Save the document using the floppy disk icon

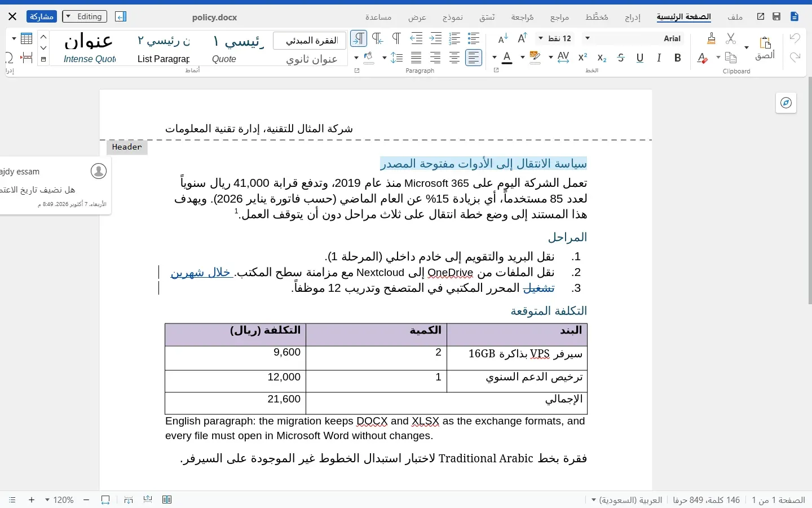click(776, 17)
